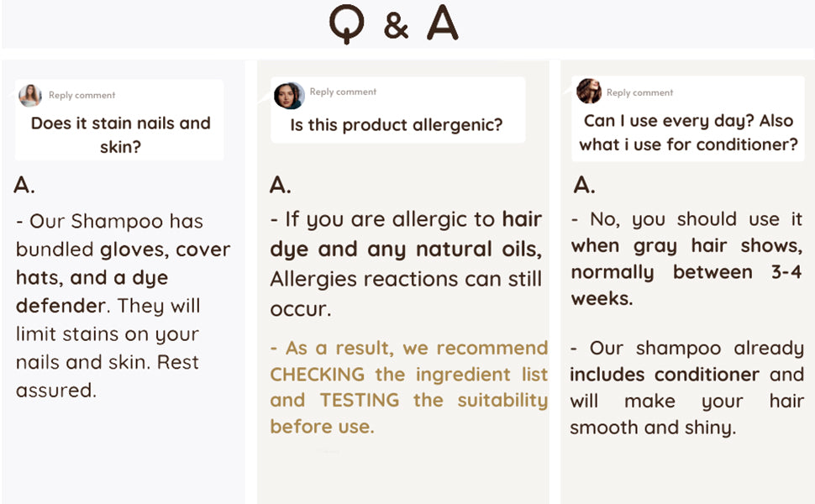Click "Reply comment" above the every day question
Screen dimensions: 815x504
coord(639,92)
